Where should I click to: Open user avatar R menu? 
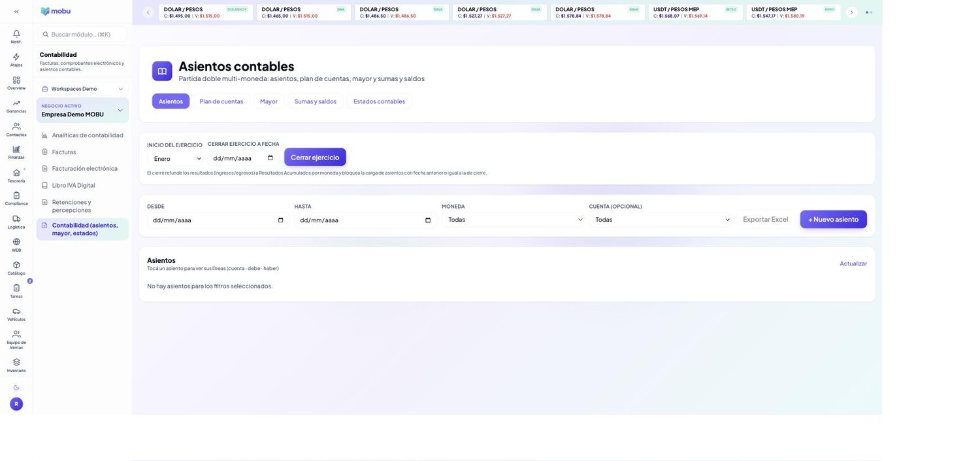pyautogui.click(x=16, y=404)
